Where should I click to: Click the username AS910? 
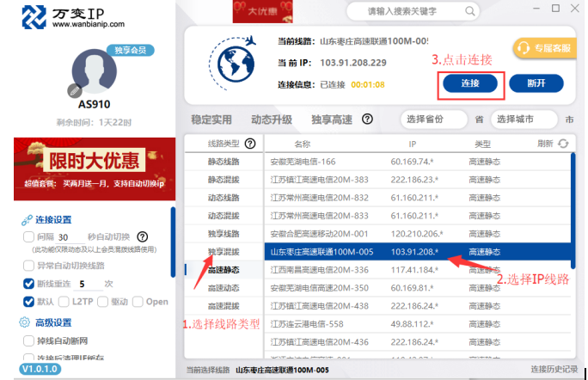tap(94, 104)
